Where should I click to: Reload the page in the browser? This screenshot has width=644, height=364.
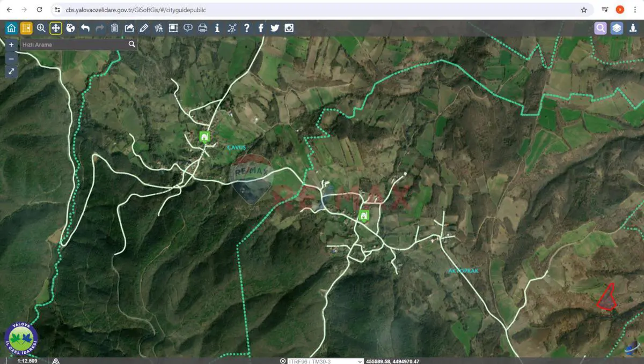click(39, 10)
